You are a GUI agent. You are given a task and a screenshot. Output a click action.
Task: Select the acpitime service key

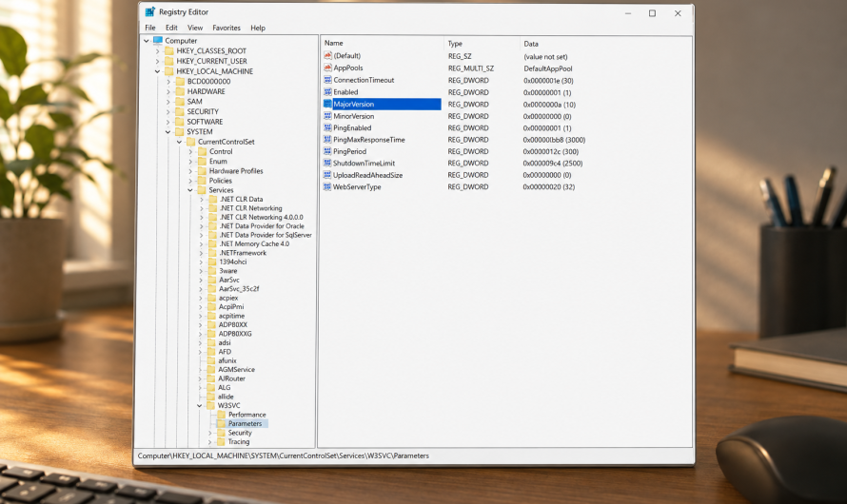pyautogui.click(x=232, y=316)
